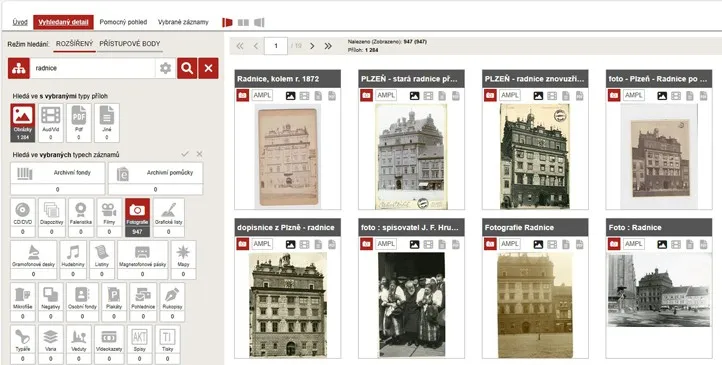Image resolution: width=722 pixels, height=365 pixels.
Task: Select Veduty record type
Action: [79, 344]
